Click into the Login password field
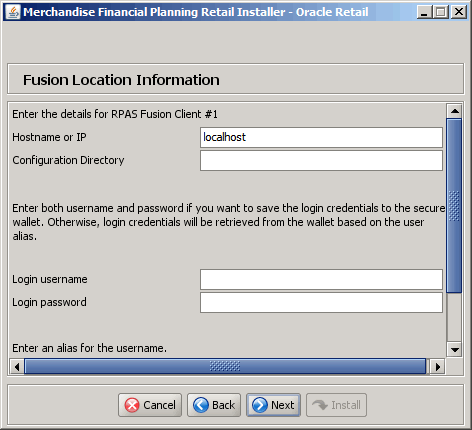The height and width of the screenshot is (430, 472). point(321,302)
